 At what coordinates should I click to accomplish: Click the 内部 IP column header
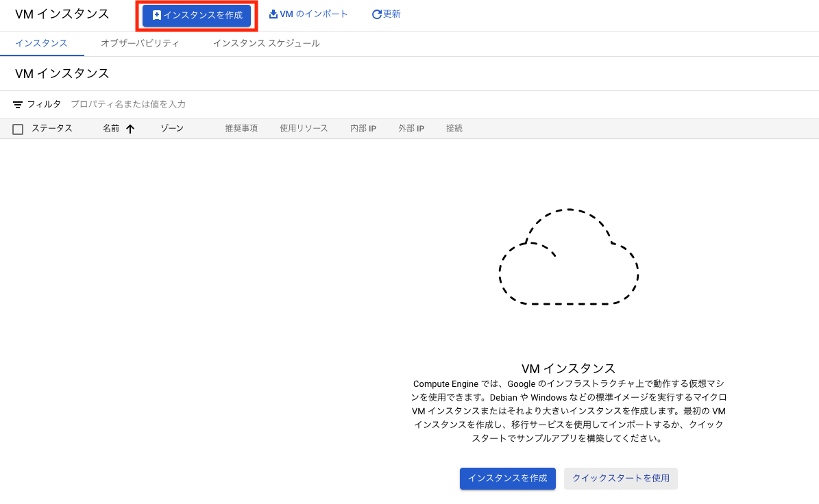coord(363,128)
